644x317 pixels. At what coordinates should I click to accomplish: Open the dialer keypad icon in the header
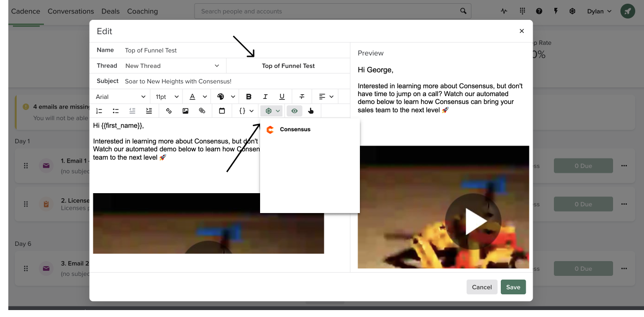[522, 11]
